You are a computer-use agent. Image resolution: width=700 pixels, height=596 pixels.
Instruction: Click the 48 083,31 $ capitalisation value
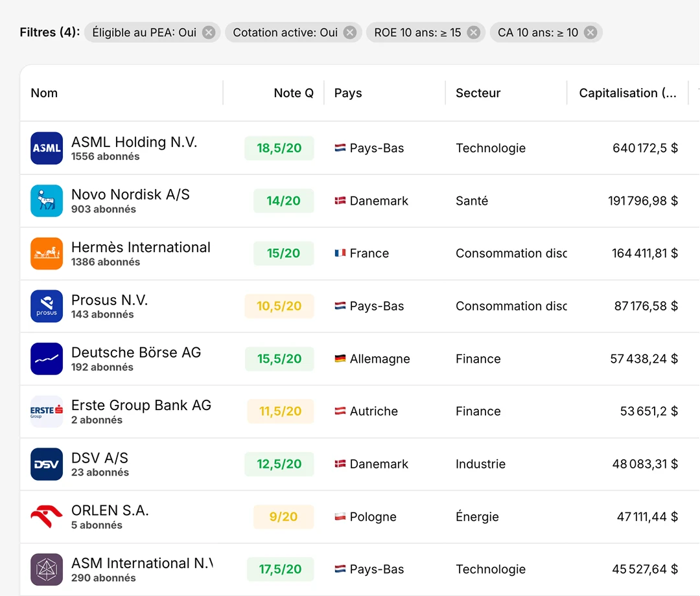pyautogui.click(x=645, y=464)
